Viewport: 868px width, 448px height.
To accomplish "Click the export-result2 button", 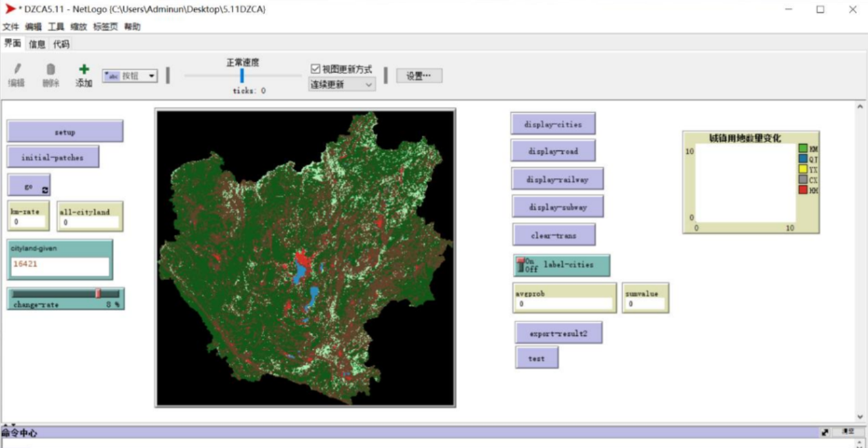I will point(558,332).
